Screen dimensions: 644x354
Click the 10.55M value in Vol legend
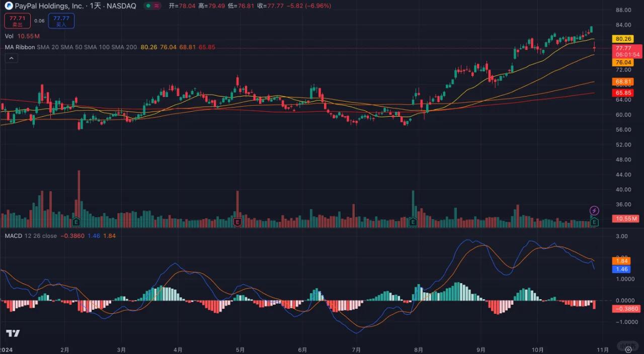click(28, 36)
